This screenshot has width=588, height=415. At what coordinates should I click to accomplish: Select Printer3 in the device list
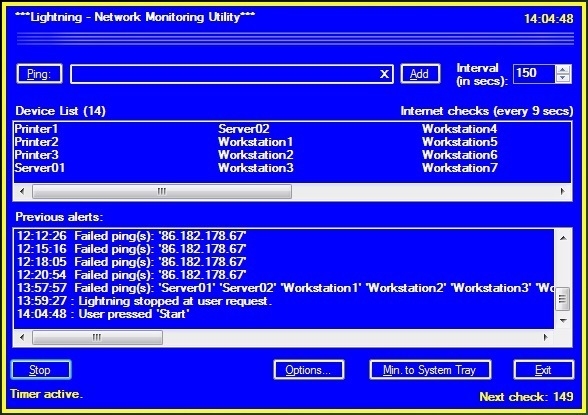(36, 155)
